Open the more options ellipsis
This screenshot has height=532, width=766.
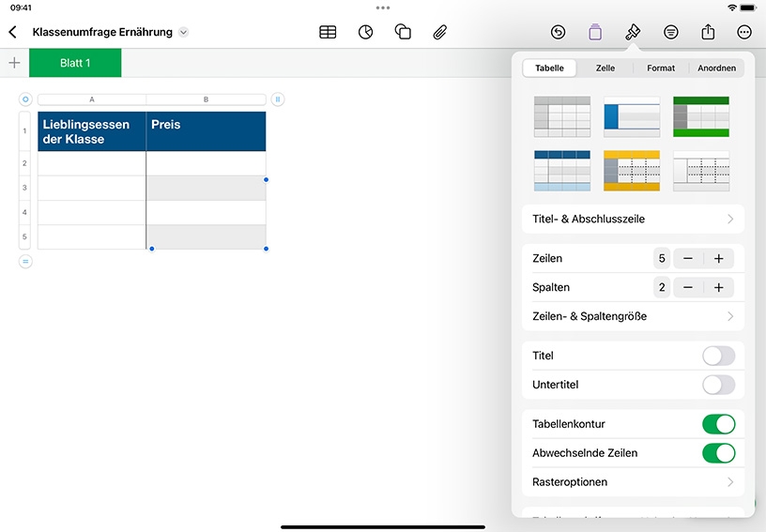(744, 32)
